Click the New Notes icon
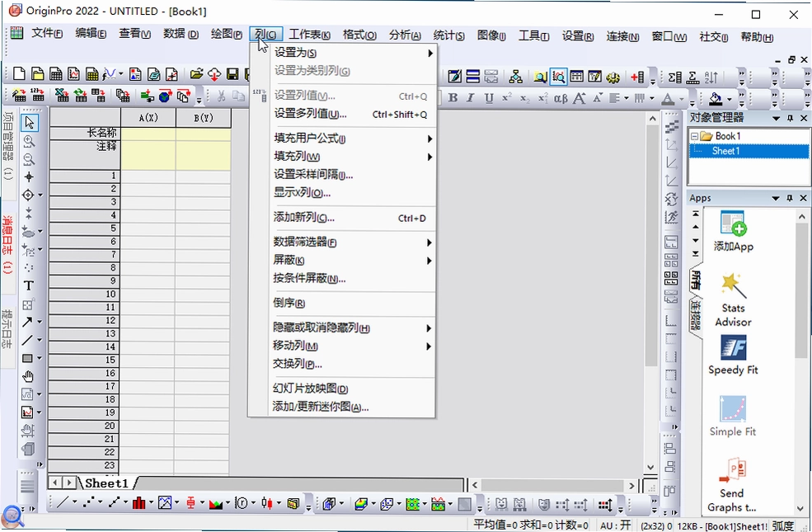 click(x=153, y=74)
